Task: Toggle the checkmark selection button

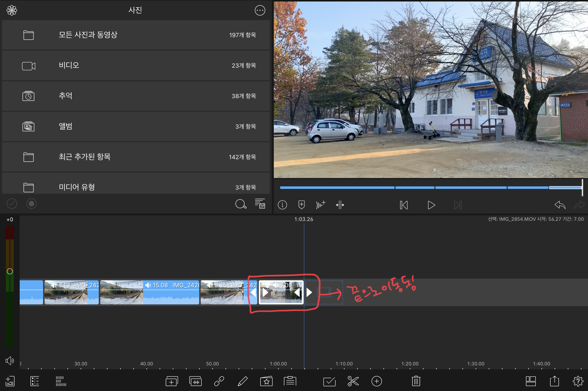Action: coord(12,204)
